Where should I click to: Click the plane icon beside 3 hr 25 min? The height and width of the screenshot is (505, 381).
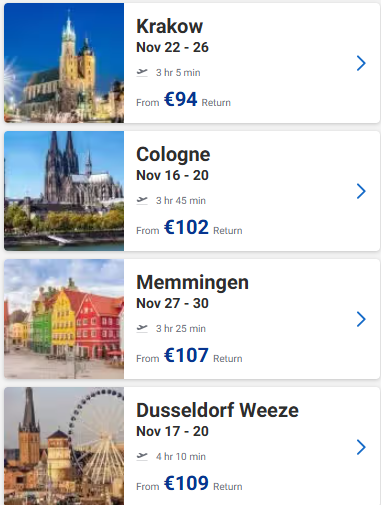[142, 328]
